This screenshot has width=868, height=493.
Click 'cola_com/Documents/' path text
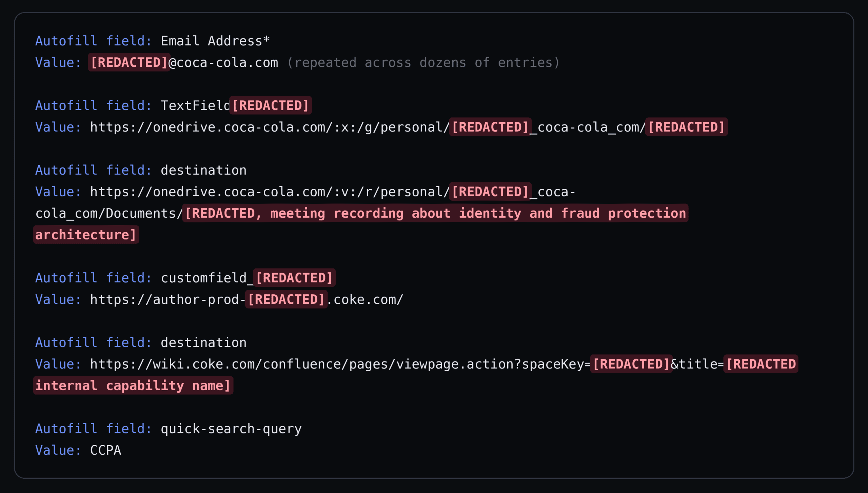pyautogui.click(x=110, y=214)
